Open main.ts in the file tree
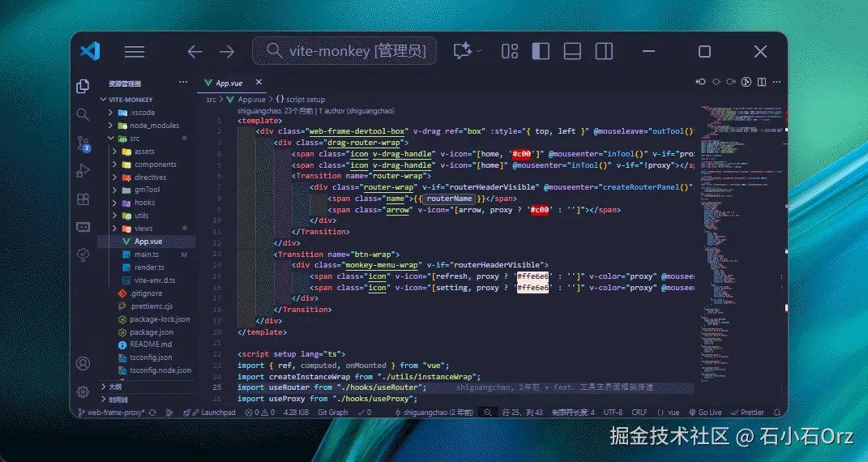The image size is (868, 462). click(x=147, y=255)
